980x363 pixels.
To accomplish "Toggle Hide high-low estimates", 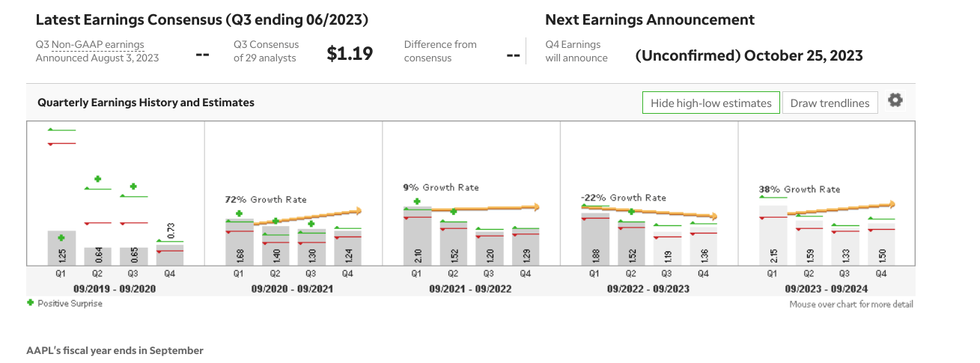I will 710,103.
